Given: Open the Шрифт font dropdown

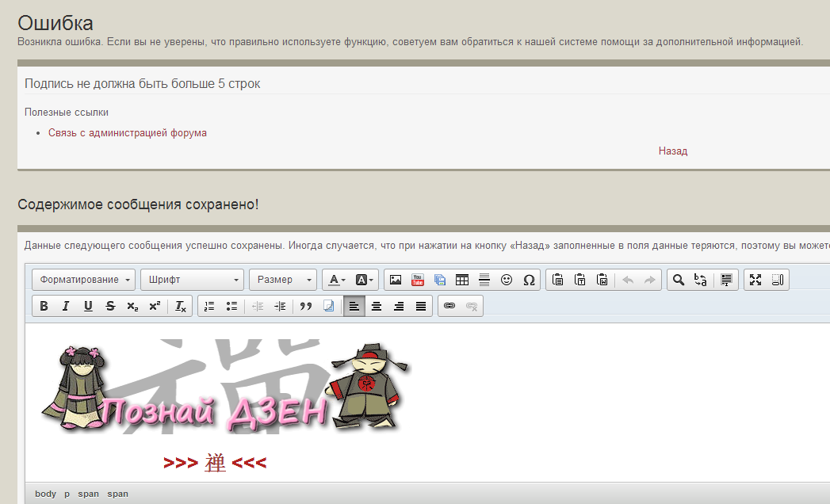Looking at the screenshot, I should [x=192, y=280].
